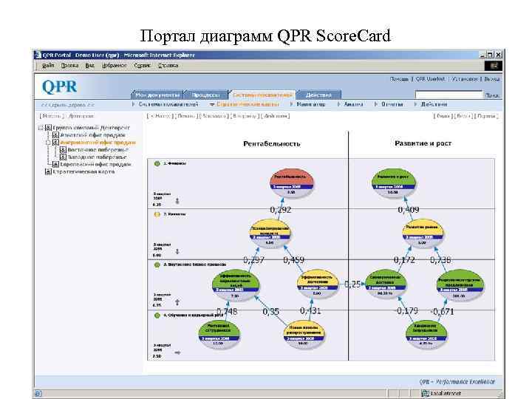The image size is (532, 399).
Task: Switch to the Процессы tab
Action: 205,95
